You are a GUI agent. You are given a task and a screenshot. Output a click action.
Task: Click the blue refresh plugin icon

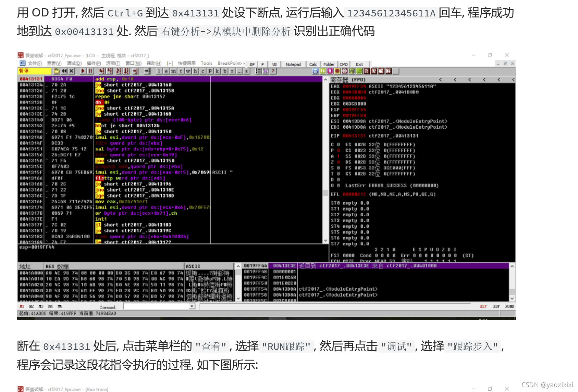tap(315, 71)
